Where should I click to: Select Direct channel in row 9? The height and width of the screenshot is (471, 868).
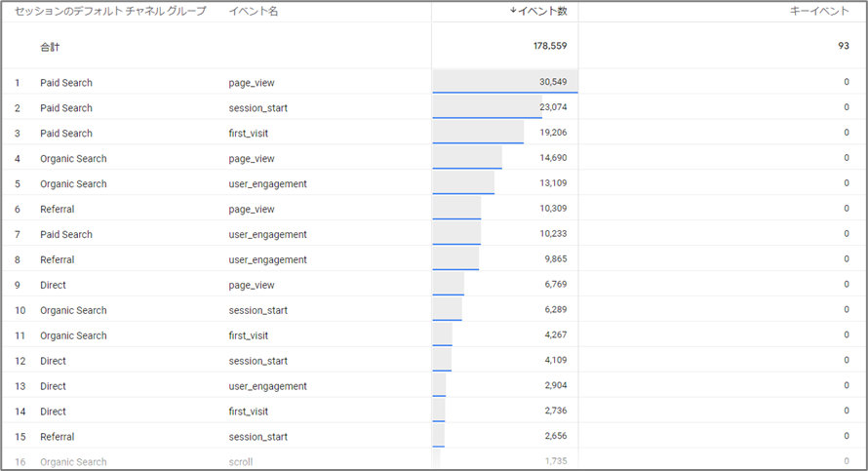(x=53, y=286)
